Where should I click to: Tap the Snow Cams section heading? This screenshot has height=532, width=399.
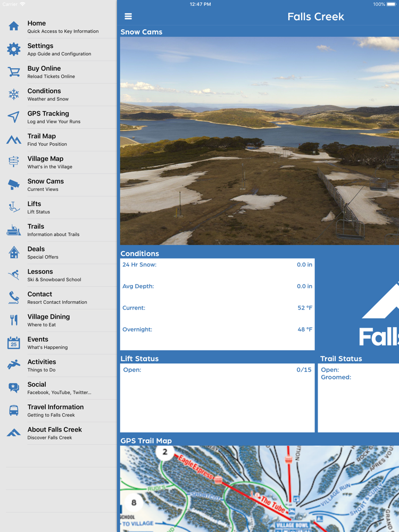pos(142,32)
